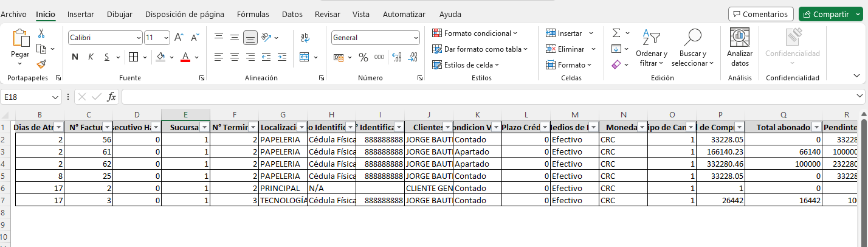Apply underline with the S icon
The image size is (868, 247).
pyautogui.click(x=107, y=57)
